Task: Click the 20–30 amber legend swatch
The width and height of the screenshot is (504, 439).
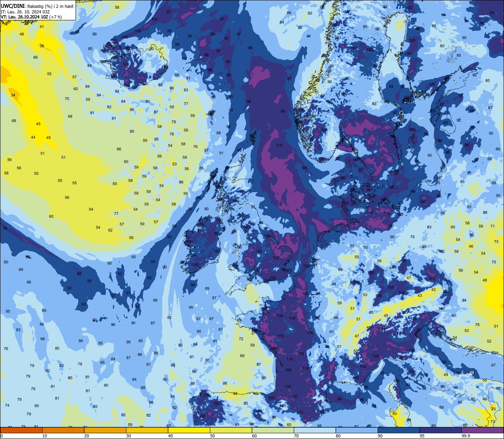Action: (x=105, y=430)
